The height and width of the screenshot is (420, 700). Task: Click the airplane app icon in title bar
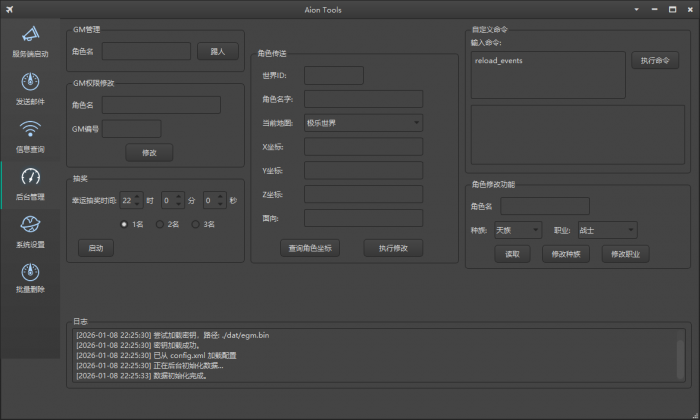tap(9, 9)
